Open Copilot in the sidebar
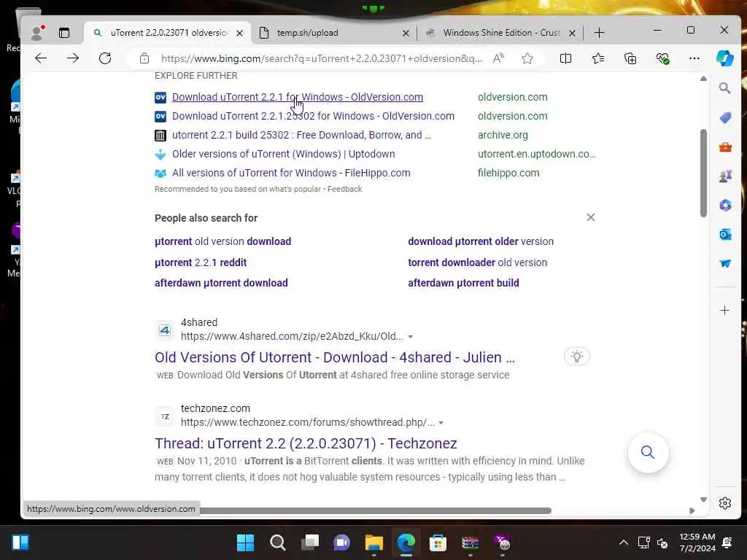The height and width of the screenshot is (560, 747). click(x=725, y=58)
